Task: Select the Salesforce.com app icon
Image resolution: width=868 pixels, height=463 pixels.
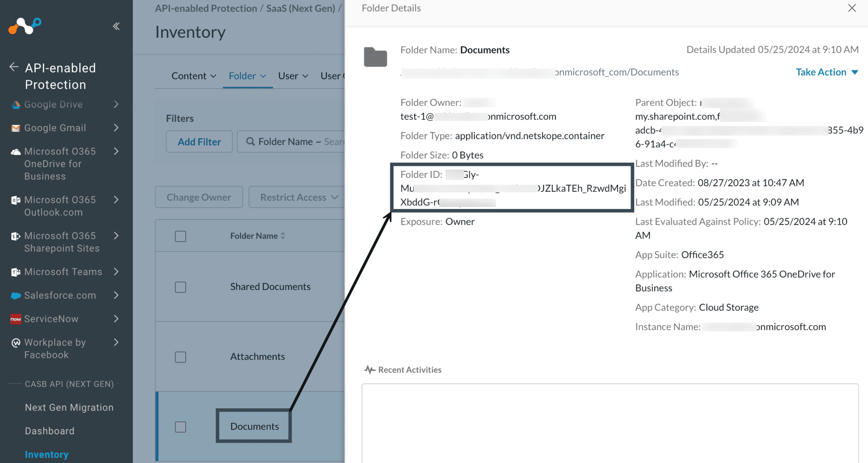Action: pos(15,295)
